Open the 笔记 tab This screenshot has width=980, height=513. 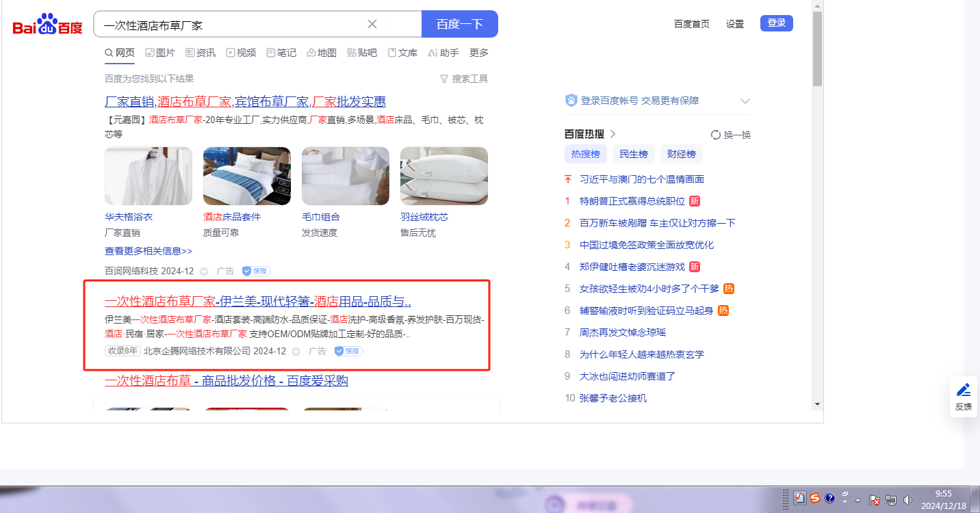pyautogui.click(x=281, y=53)
